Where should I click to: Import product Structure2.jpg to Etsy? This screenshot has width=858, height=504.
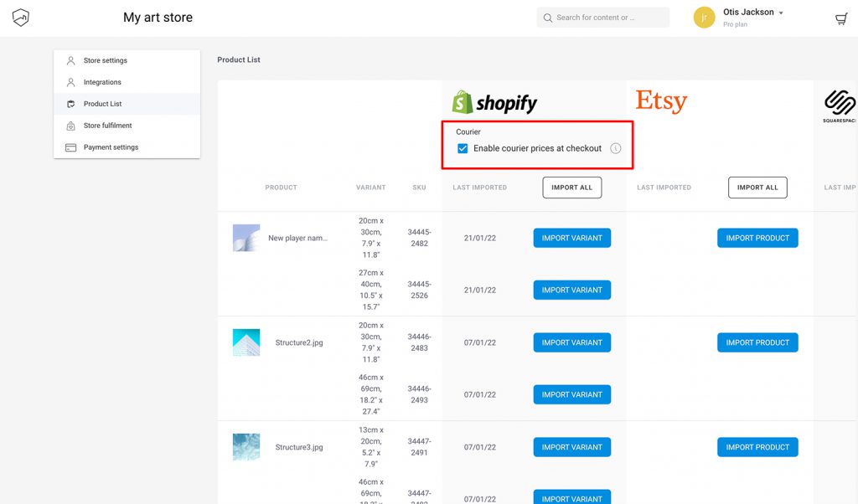(757, 342)
